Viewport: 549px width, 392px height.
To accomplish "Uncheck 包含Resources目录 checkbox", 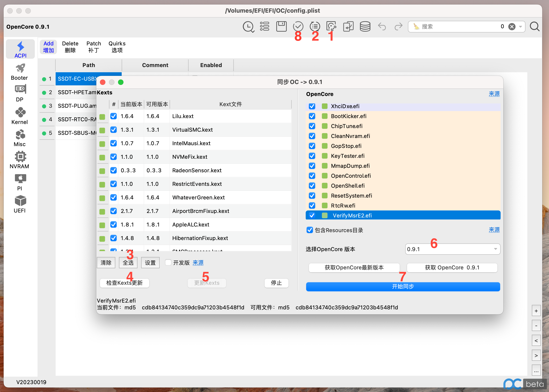I will click(310, 230).
